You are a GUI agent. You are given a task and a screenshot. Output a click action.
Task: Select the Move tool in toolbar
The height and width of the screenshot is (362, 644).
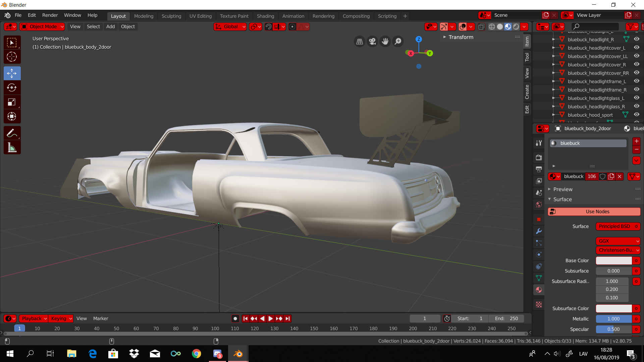pos(12,73)
